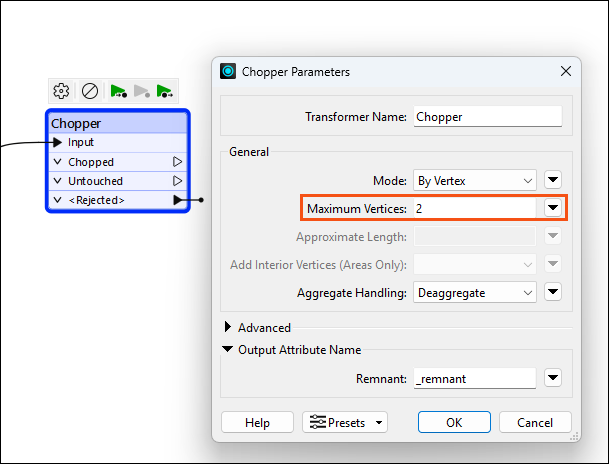Open Chopper transformer settings gear icon

click(61, 91)
